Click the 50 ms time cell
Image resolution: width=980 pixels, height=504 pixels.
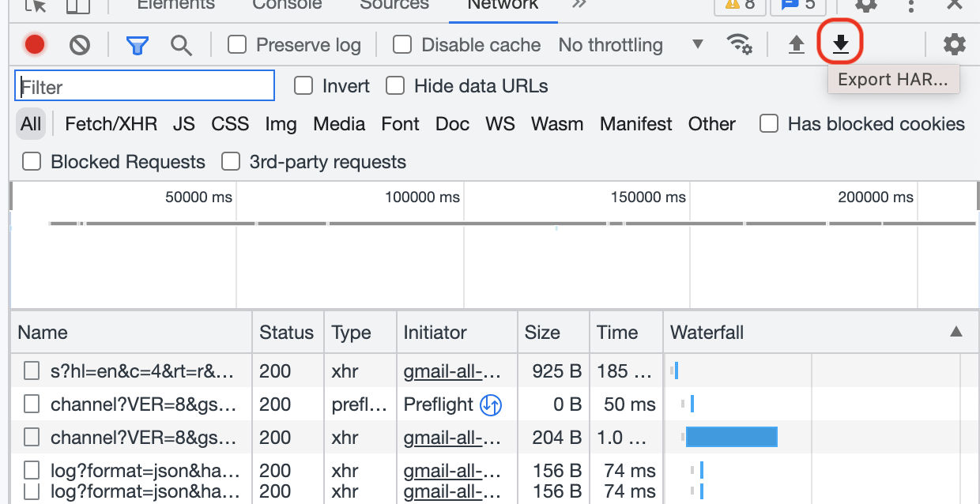[630, 404]
